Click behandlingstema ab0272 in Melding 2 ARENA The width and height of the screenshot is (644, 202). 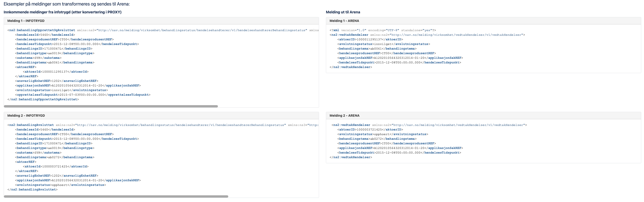tap(377, 139)
